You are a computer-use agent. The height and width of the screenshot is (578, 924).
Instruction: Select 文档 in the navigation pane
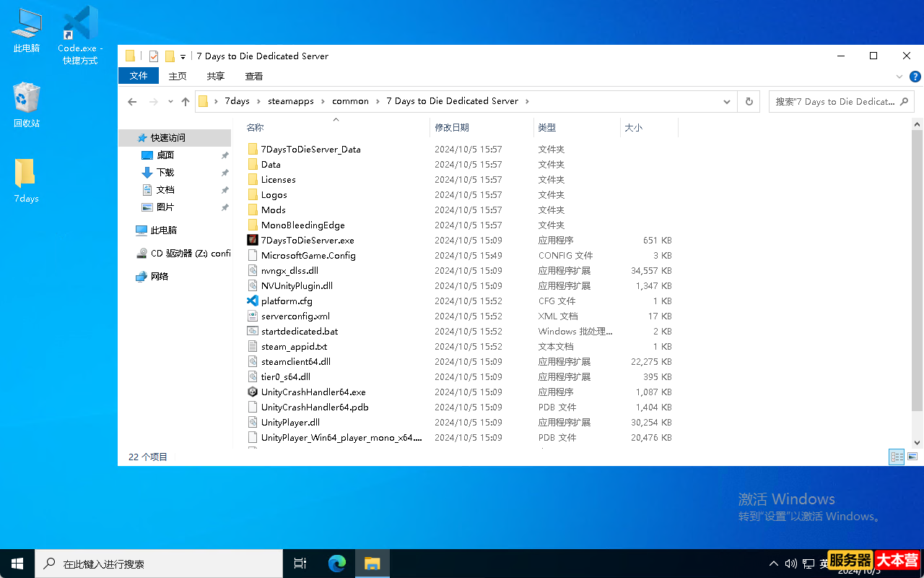[165, 190]
